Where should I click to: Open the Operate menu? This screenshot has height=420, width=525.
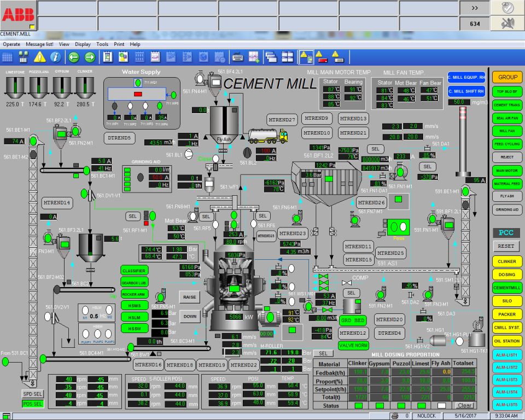[11, 44]
